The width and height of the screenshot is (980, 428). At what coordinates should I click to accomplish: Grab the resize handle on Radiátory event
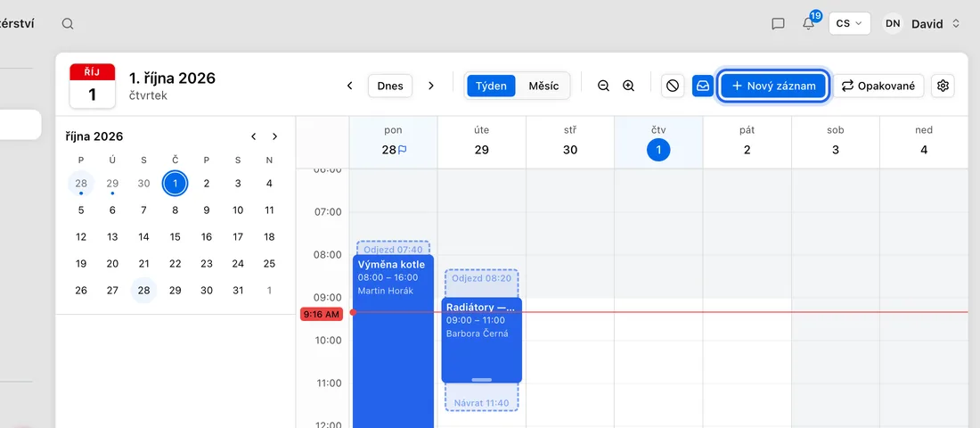(481, 379)
